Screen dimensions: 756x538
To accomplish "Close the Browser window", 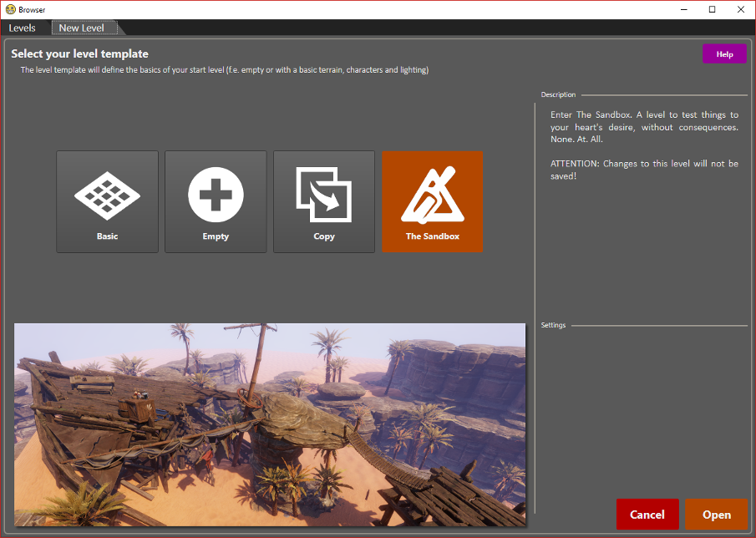I will pyautogui.click(x=741, y=10).
